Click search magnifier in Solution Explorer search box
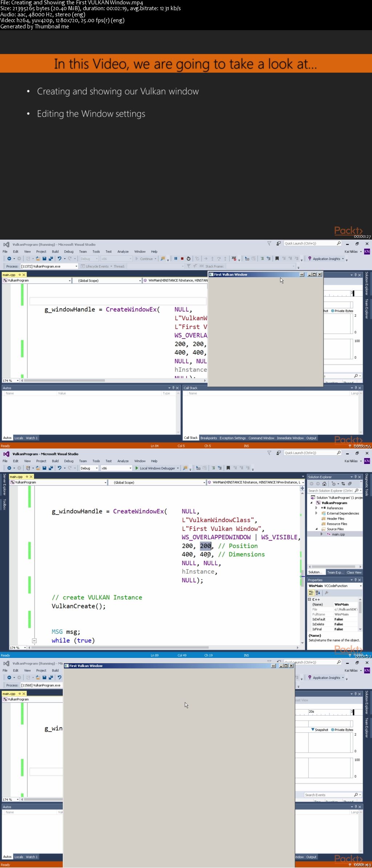Viewport: 372px width, 868px height. click(x=356, y=491)
